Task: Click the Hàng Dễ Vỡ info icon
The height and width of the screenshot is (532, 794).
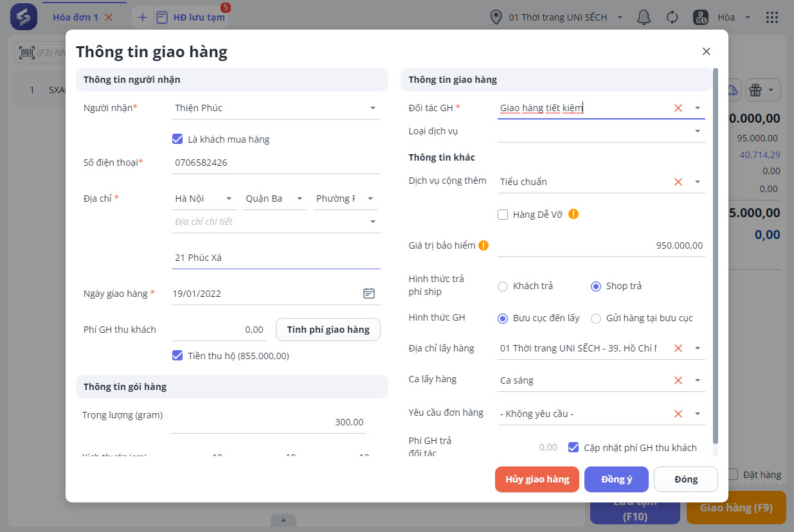Action: tap(573, 214)
